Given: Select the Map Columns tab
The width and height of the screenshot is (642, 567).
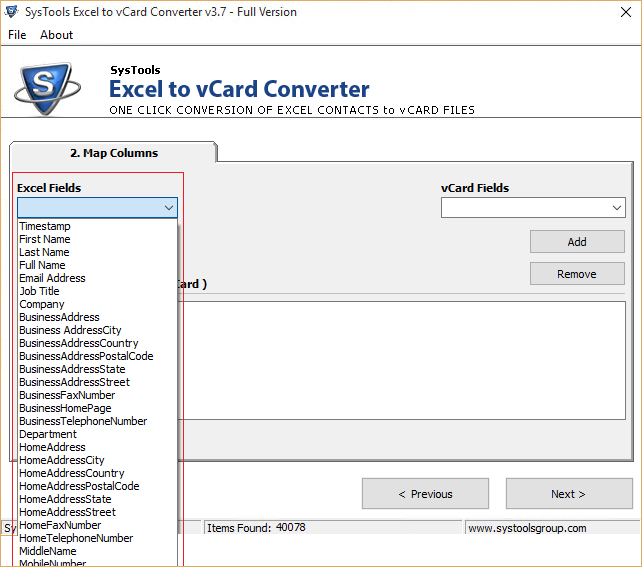Looking at the screenshot, I should [x=113, y=153].
